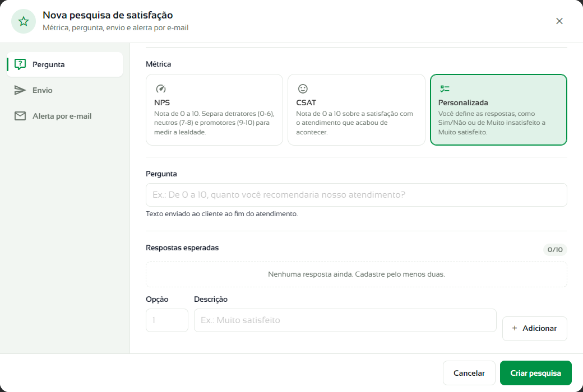Click the Descrição input field
This screenshot has height=392, width=583.
(x=345, y=320)
